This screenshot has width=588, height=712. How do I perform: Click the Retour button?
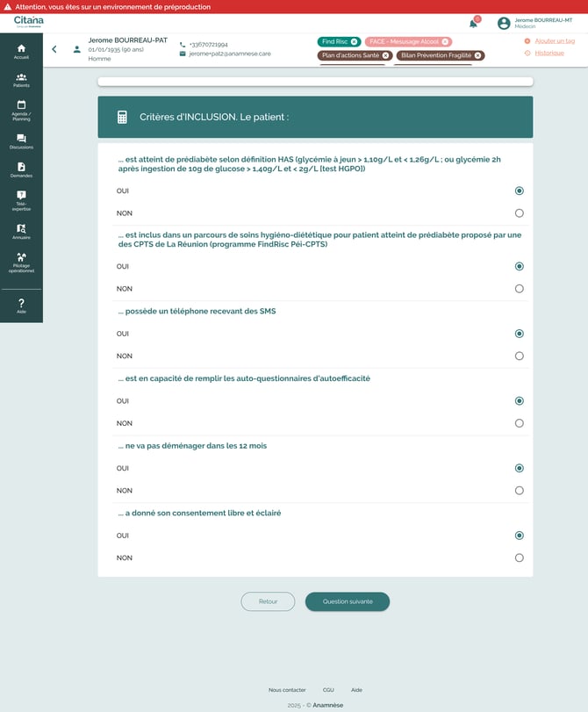tap(268, 601)
